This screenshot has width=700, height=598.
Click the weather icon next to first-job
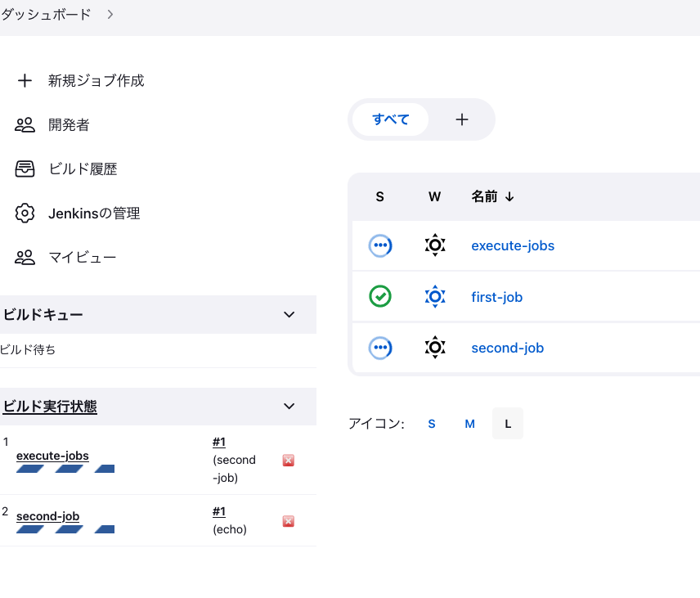(x=434, y=296)
